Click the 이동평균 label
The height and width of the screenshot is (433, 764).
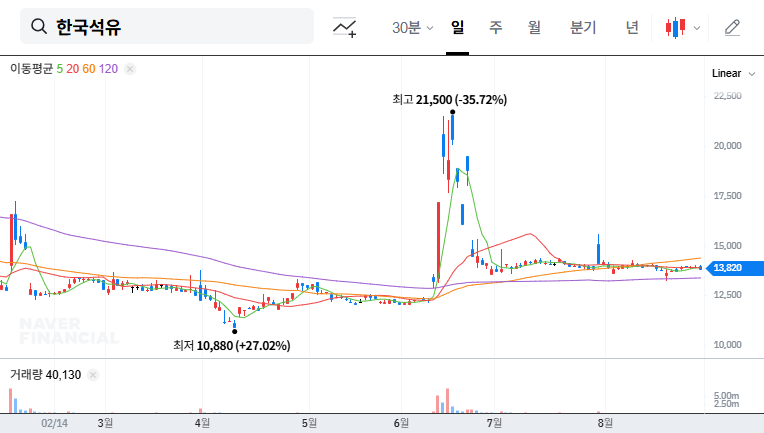click(31, 69)
